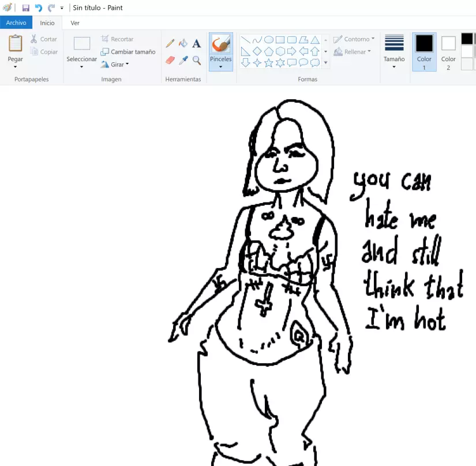The image size is (476, 466).
Task: Choose the Down arrow shape
Action: click(x=246, y=63)
